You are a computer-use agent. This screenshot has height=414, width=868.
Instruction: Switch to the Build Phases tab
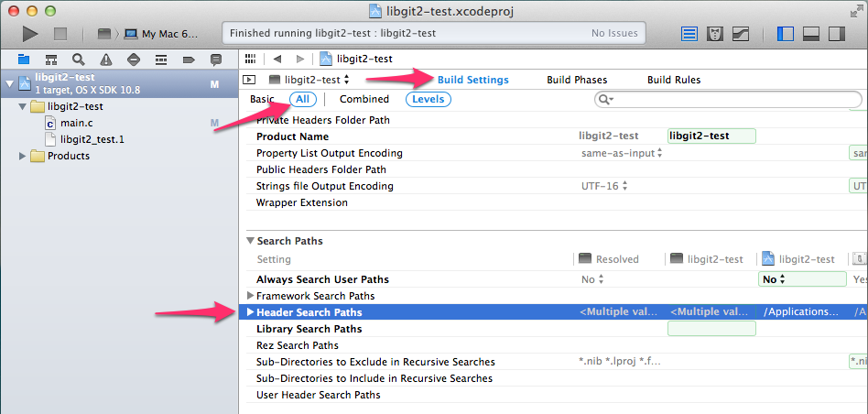(577, 80)
